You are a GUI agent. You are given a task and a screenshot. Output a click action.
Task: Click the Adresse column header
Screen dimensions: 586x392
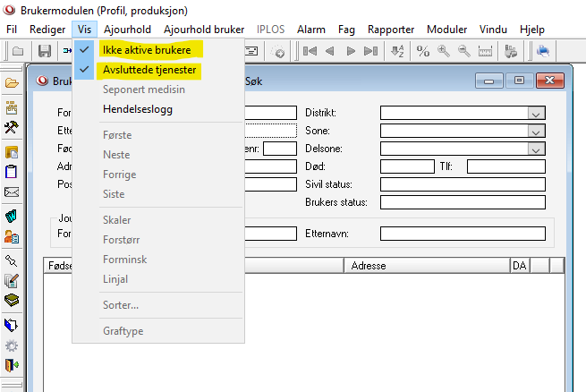[x=428, y=266]
